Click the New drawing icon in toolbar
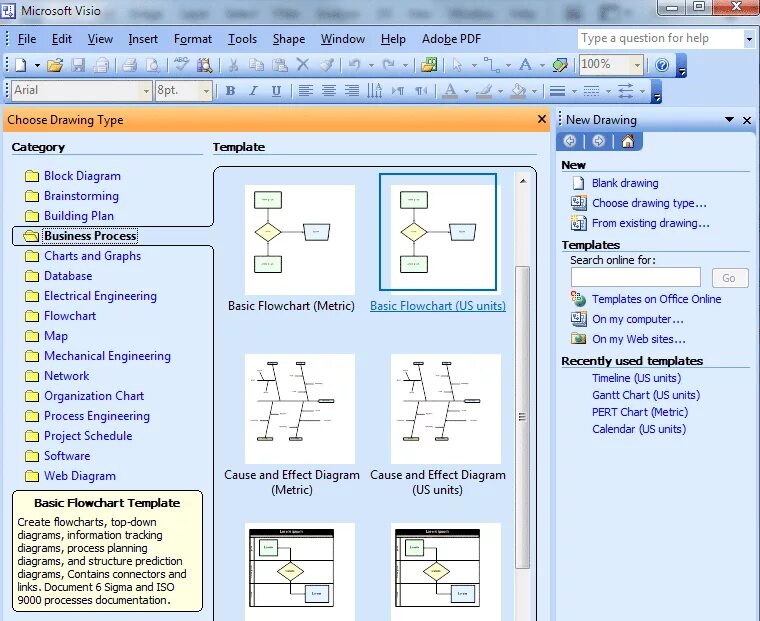 (21, 64)
